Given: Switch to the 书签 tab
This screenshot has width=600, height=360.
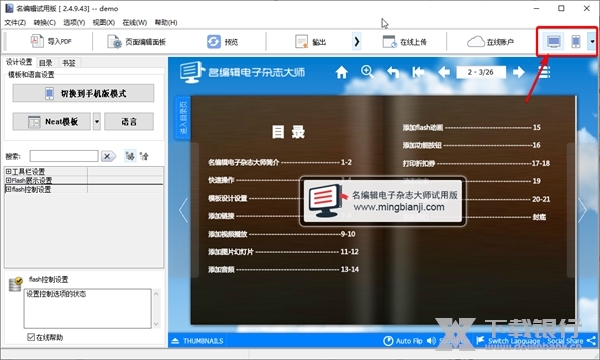Looking at the screenshot, I should point(69,63).
